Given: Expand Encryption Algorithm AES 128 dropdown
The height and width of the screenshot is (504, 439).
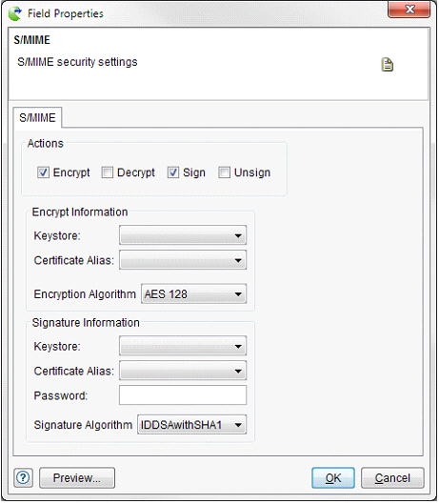Looking at the screenshot, I should coord(194,293).
